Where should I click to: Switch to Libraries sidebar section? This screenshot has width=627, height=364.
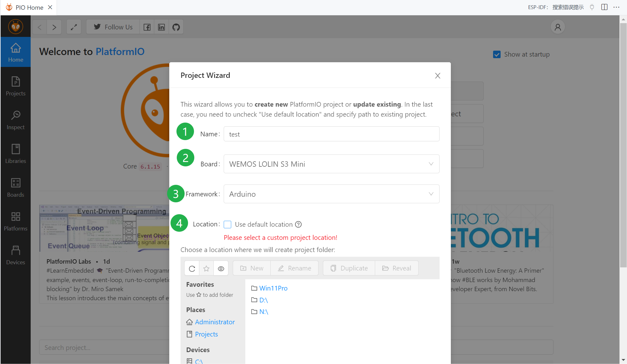click(x=16, y=154)
